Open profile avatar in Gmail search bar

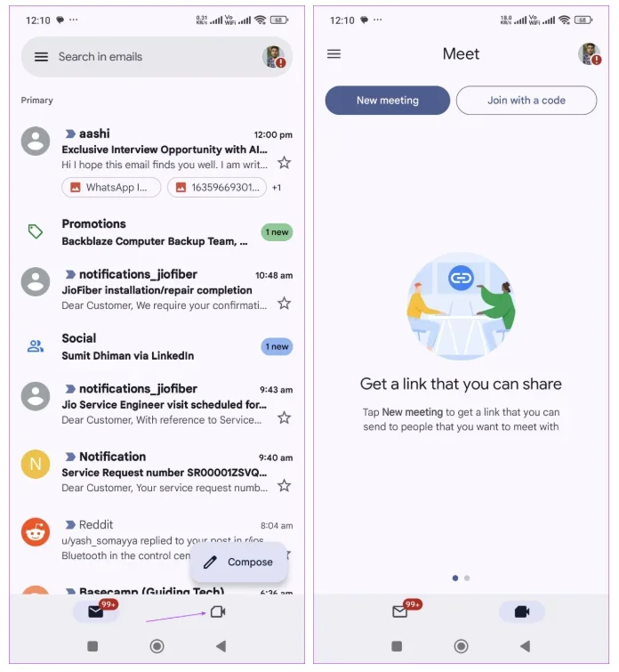click(274, 57)
